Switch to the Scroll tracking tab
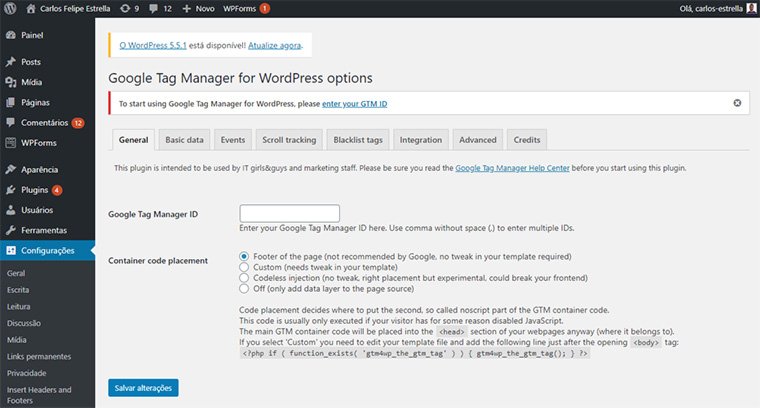760x408 pixels. pos(289,140)
